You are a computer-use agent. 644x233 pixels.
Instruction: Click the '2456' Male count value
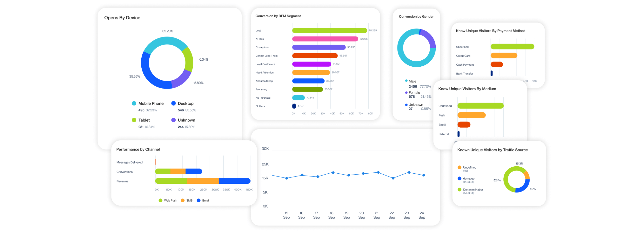412,86
